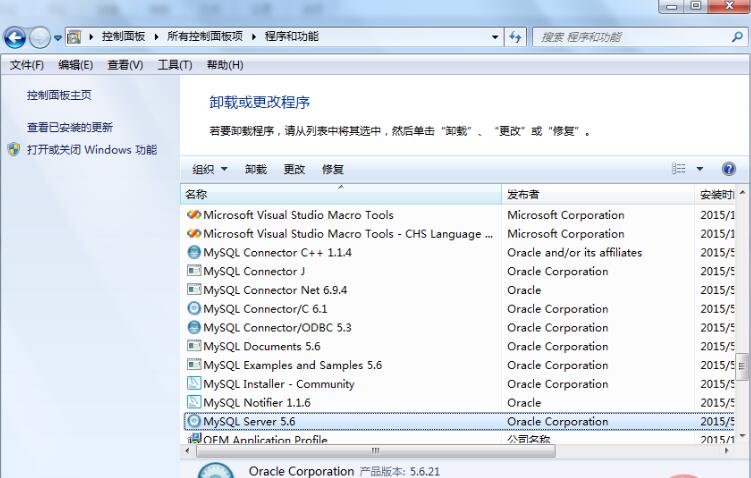The height and width of the screenshot is (478, 751).
Task: Click the 修复 toolbar button
Action: pyautogui.click(x=332, y=169)
